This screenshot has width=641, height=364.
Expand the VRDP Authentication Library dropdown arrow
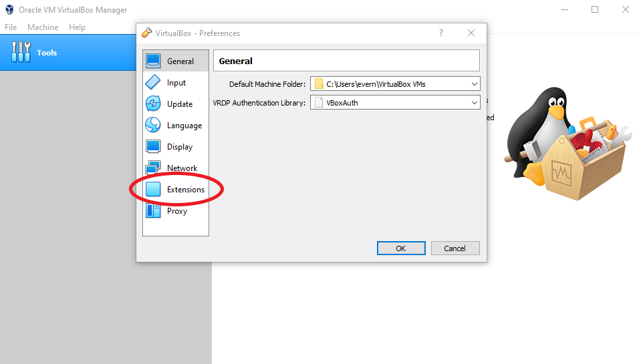tap(474, 103)
